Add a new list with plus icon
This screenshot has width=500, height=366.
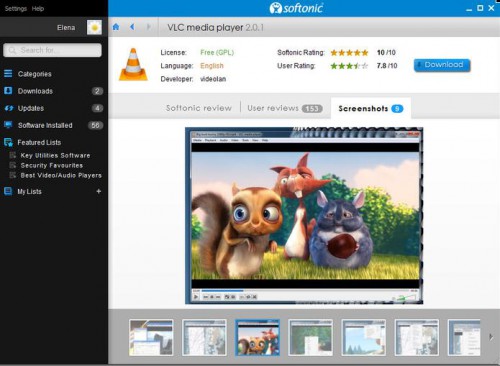(99, 191)
